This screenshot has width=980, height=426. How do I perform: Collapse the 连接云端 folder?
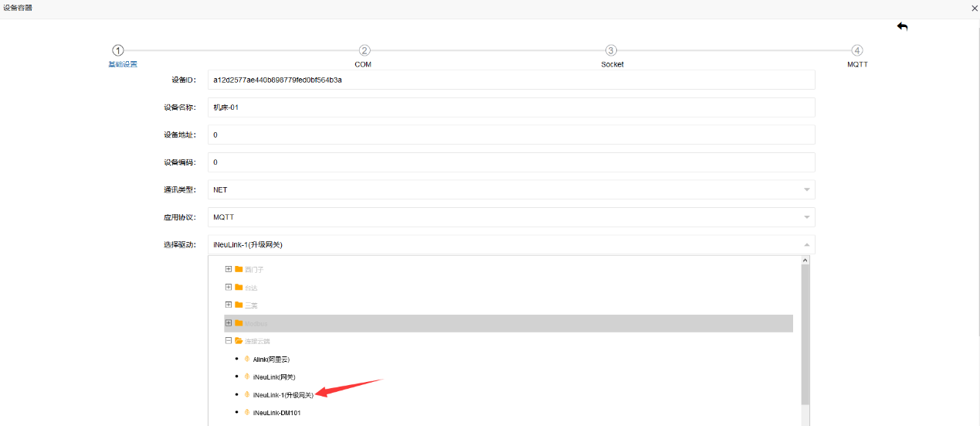point(229,340)
